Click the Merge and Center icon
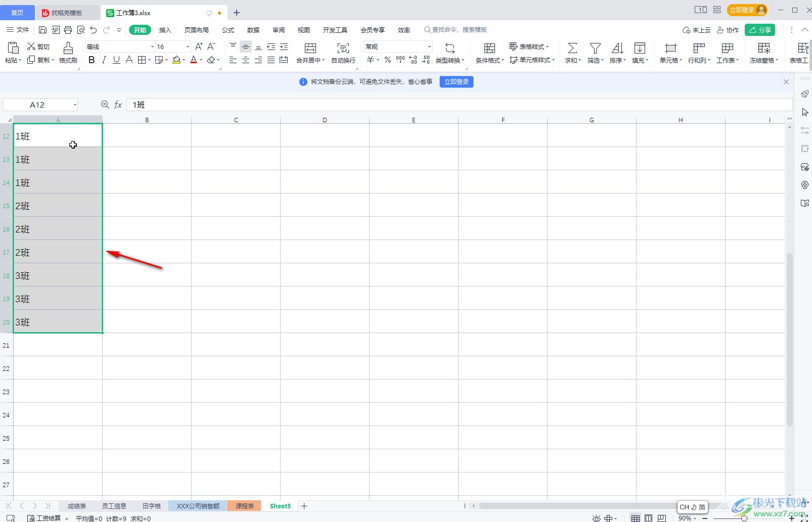 [x=310, y=48]
